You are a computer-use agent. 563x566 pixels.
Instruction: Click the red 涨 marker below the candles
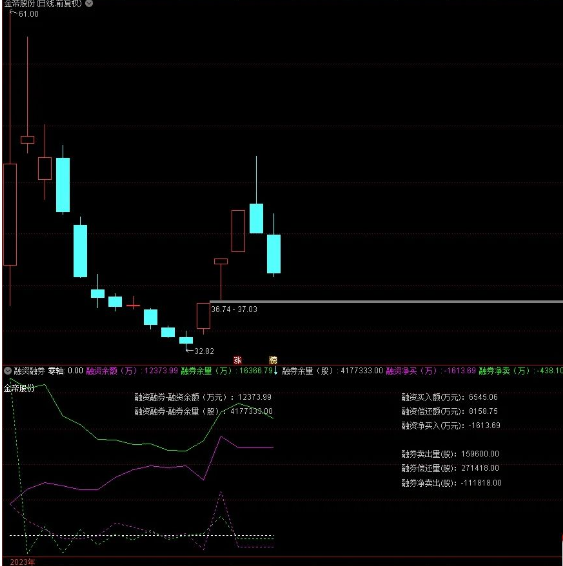(x=237, y=360)
